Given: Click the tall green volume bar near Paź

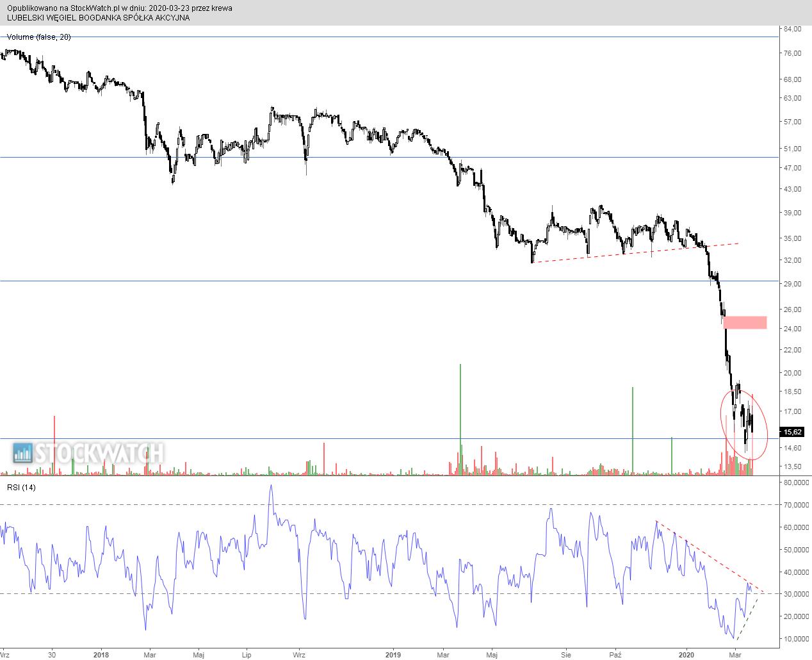Looking at the screenshot, I should pos(633,431).
